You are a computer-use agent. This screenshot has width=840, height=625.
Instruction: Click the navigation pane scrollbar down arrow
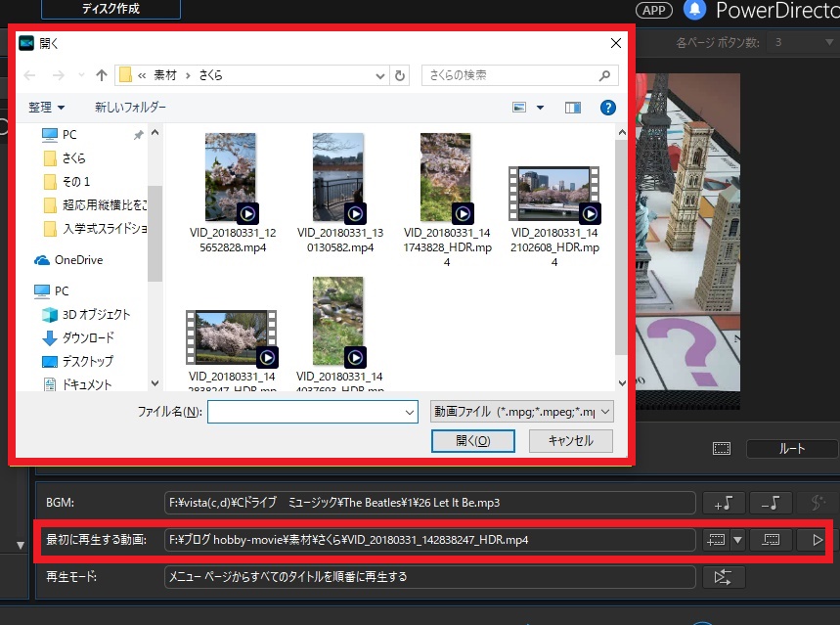pos(155,383)
